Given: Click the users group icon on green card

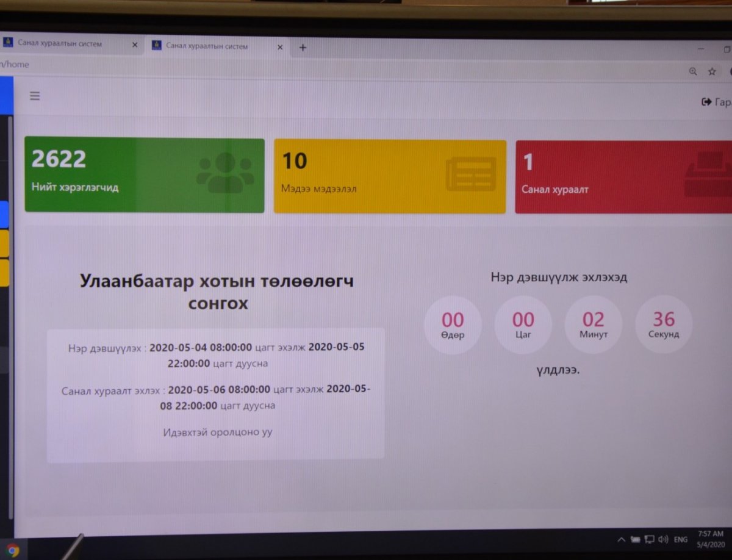Looking at the screenshot, I should [225, 173].
